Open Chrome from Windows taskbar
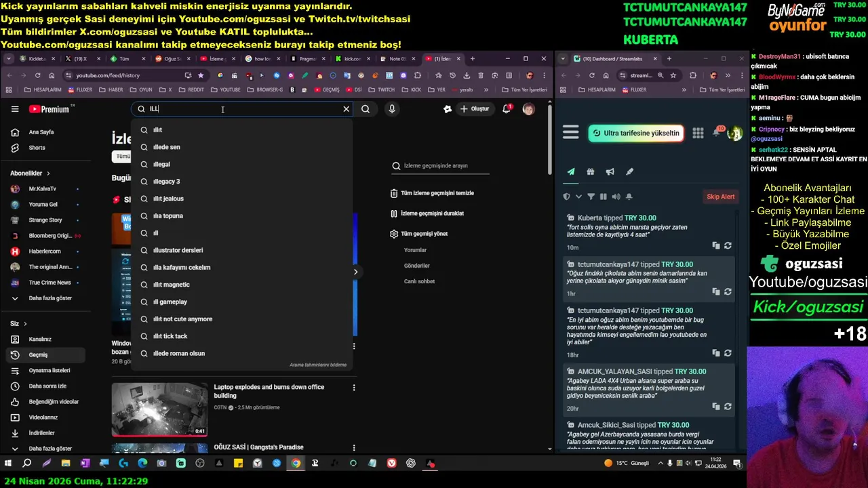The height and width of the screenshot is (488, 868). point(296,464)
